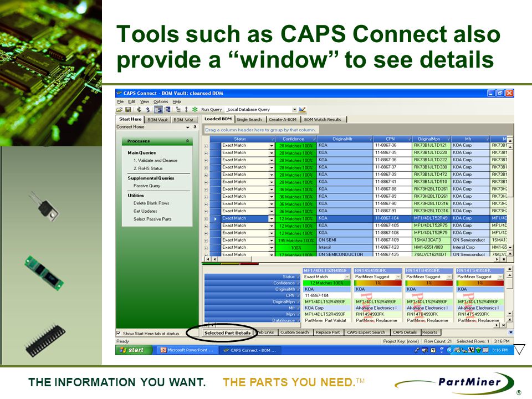Click the Validate and Cleanse link
The width and height of the screenshot is (532, 399).
(x=155, y=161)
